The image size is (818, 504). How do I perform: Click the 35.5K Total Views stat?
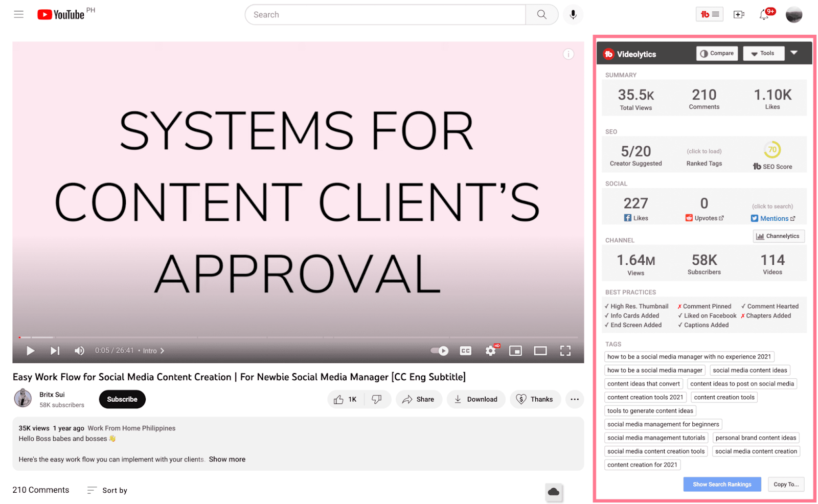[x=635, y=99]
